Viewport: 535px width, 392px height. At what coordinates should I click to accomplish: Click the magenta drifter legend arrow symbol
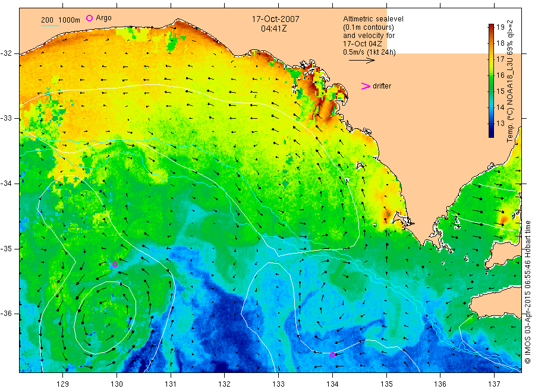coord(366,86)
